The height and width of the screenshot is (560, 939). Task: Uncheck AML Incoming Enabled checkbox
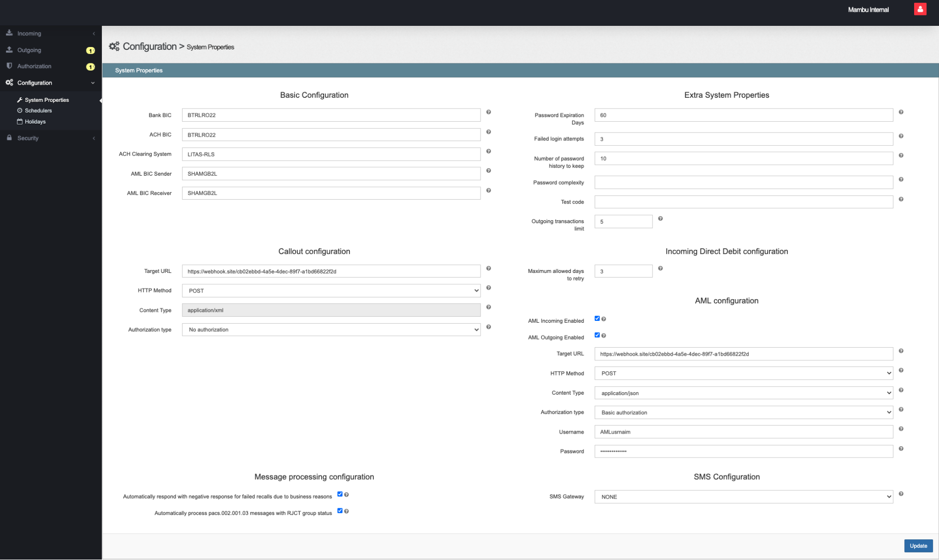[x=597, y=319]
